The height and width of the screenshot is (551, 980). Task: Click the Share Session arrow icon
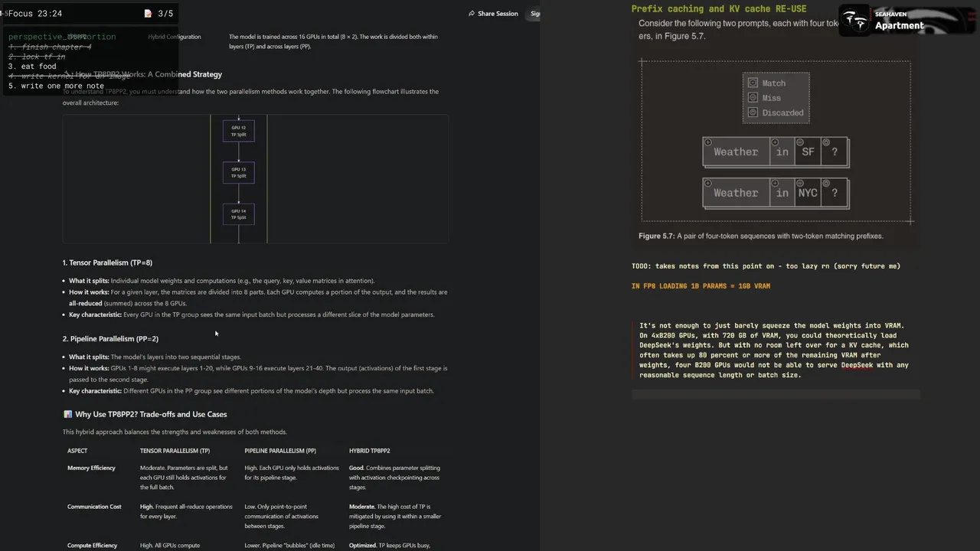tap(472, 13)
